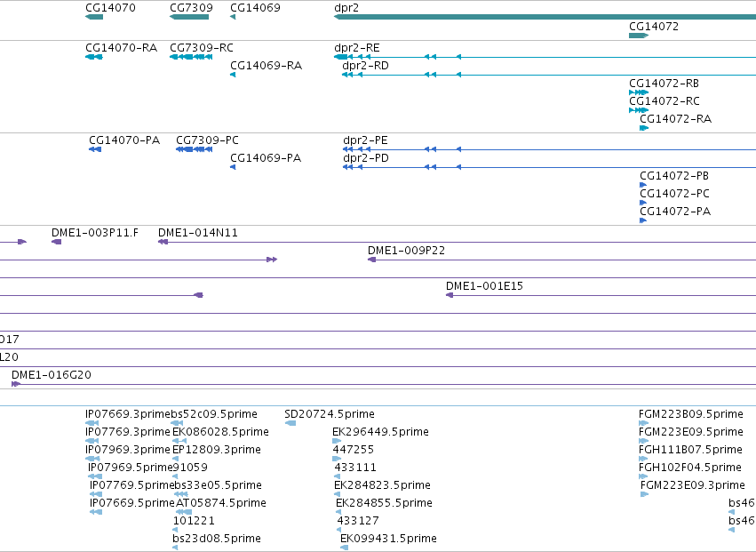Select the 91059 feature label
The image size is (756, 552).
point(190,467)
